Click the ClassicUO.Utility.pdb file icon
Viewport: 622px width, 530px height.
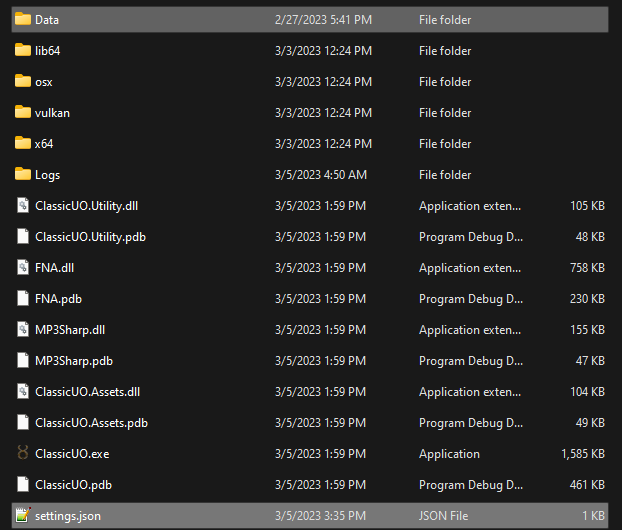pyautogui.click(x=23, y=236)
